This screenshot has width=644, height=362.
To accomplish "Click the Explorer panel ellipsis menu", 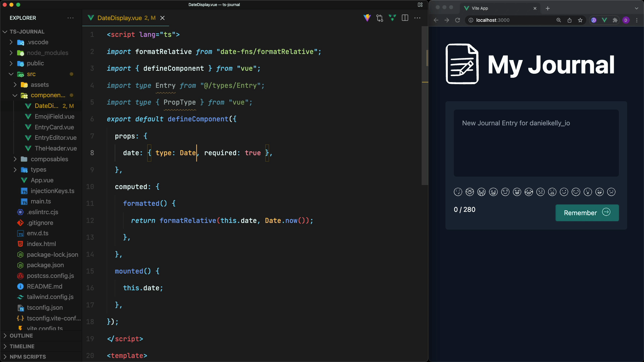I will (70, 18).
